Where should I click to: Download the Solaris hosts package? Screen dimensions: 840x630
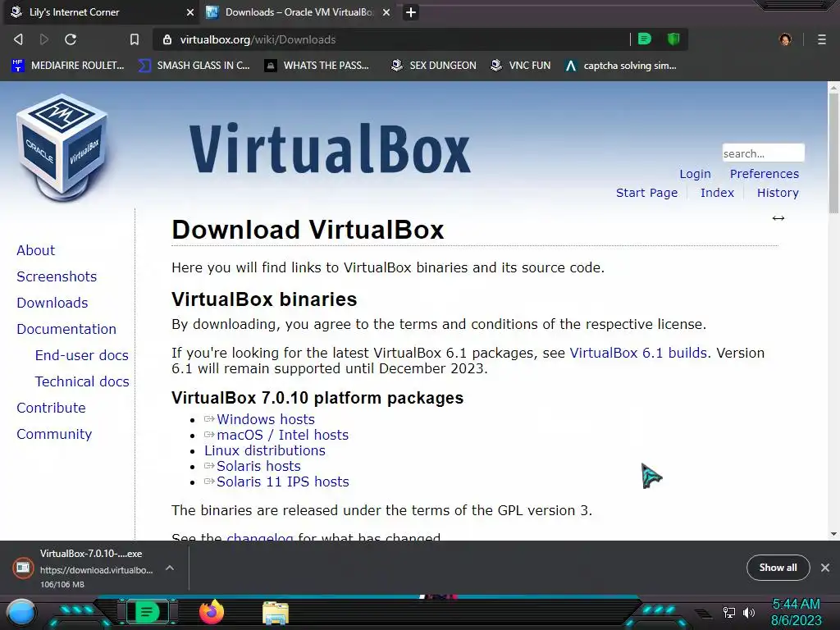(x=258, y=466)
